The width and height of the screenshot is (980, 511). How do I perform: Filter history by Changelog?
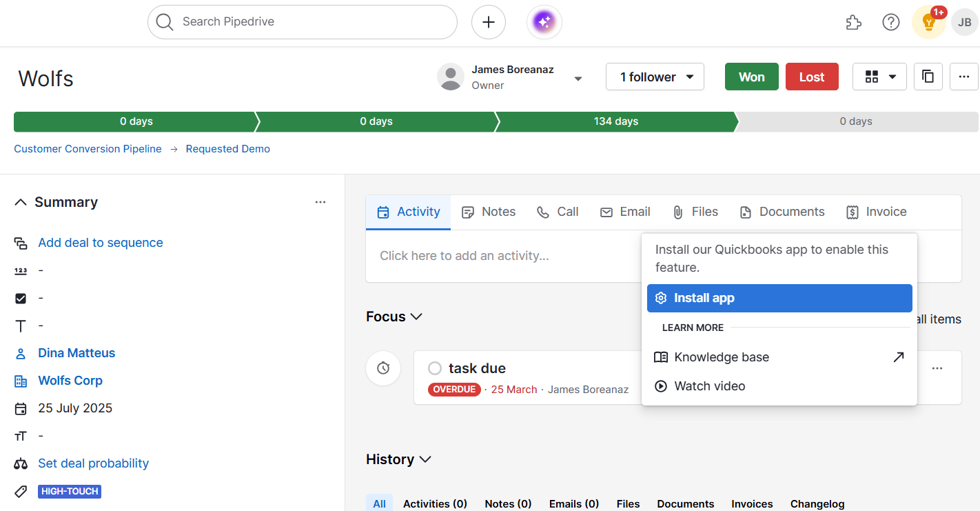pos(817,503)
